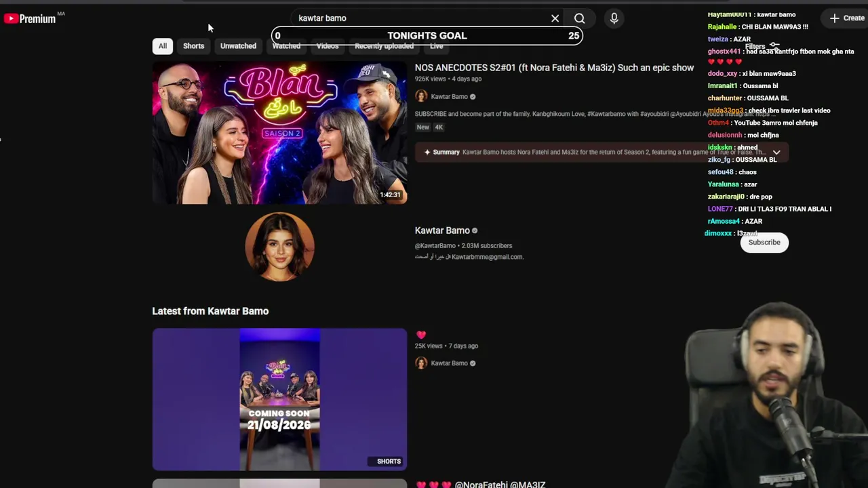
Task: Subscribe to the Kawtar Bamo channel
Action: (x=764, y=242)
